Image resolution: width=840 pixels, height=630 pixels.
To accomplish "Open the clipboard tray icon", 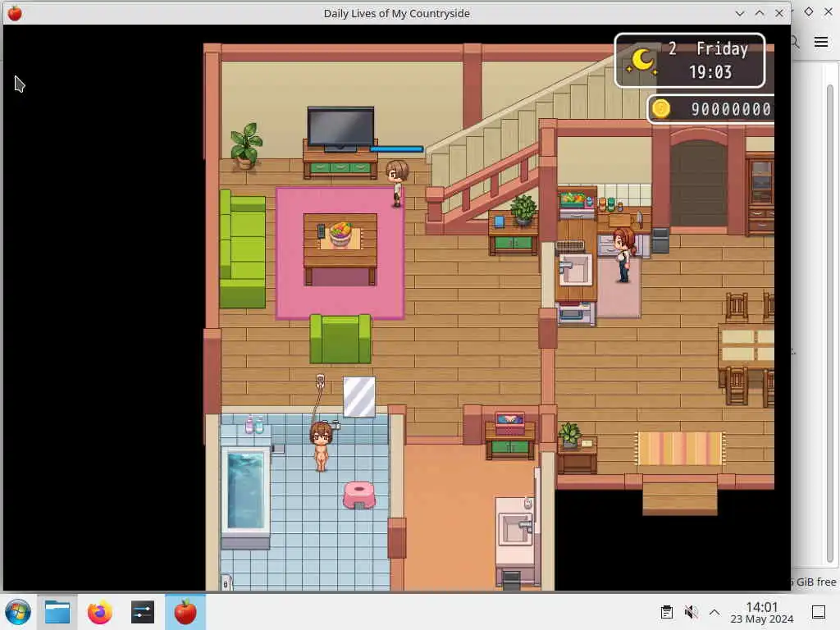I will point(667,612).
